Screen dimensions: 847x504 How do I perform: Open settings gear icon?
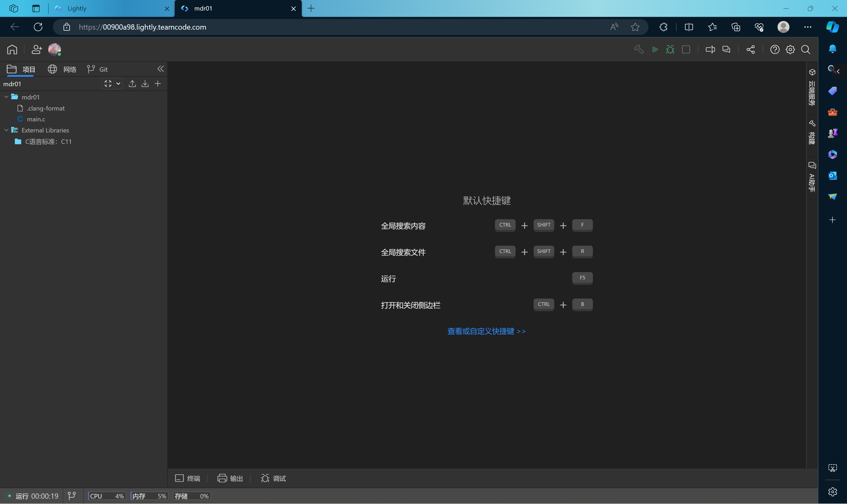tap(790, 49)
